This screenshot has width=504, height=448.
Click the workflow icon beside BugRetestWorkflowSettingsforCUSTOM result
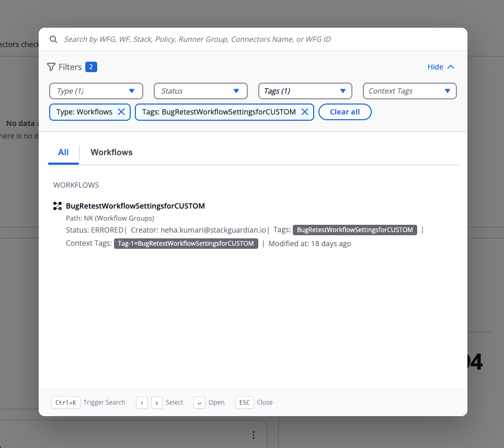pos(58,206)
